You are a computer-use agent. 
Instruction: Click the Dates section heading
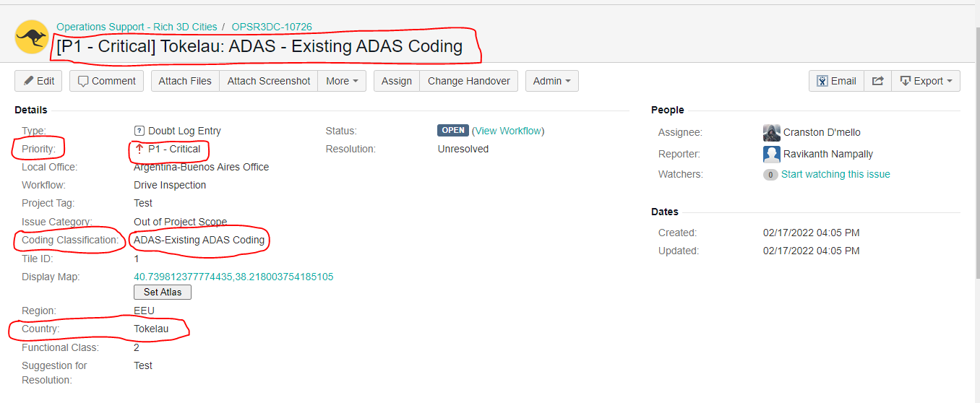tap(665, 212)
